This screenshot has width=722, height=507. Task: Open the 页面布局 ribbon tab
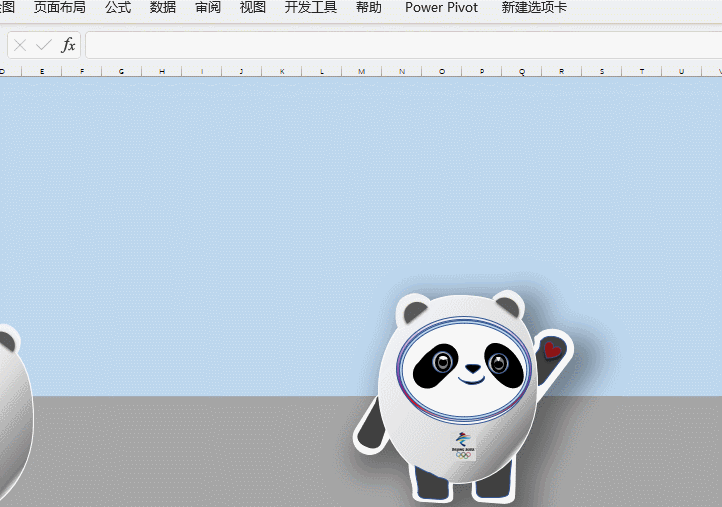(59, 8)
